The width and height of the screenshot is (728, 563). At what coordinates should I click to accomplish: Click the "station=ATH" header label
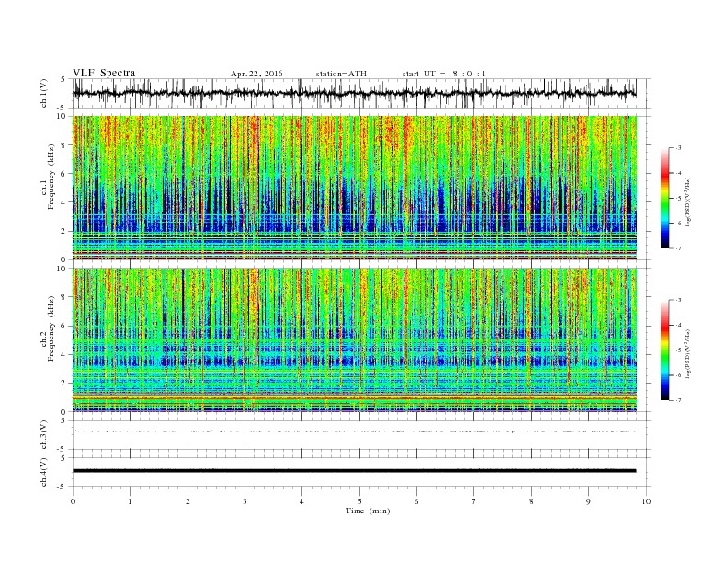[341, 74]
